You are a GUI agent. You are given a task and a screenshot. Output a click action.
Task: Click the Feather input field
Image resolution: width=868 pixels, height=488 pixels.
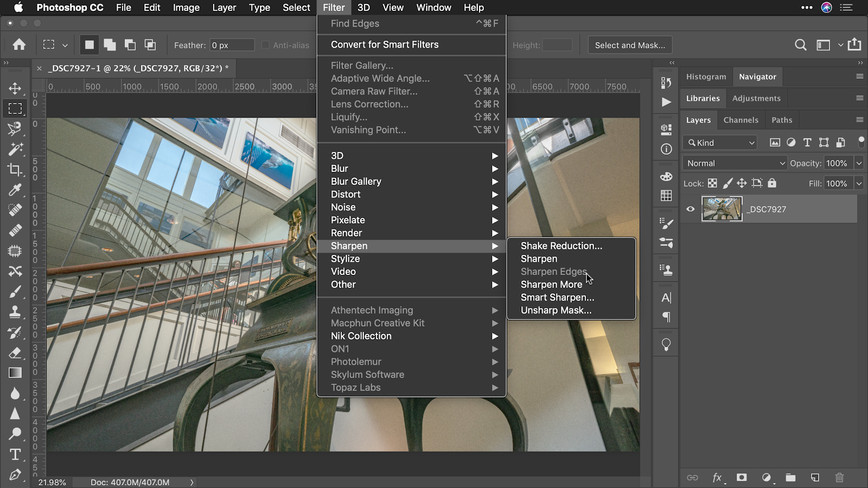click(x=232, y=45)
